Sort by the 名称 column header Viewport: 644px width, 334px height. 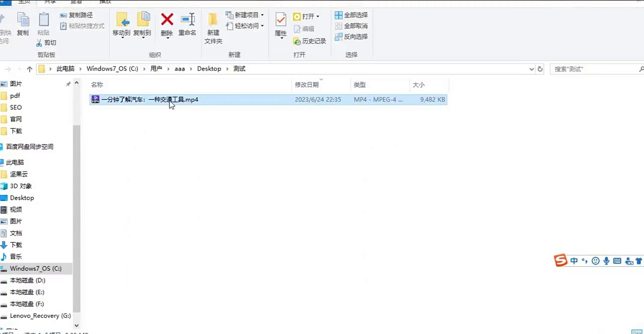coord(190,85)
